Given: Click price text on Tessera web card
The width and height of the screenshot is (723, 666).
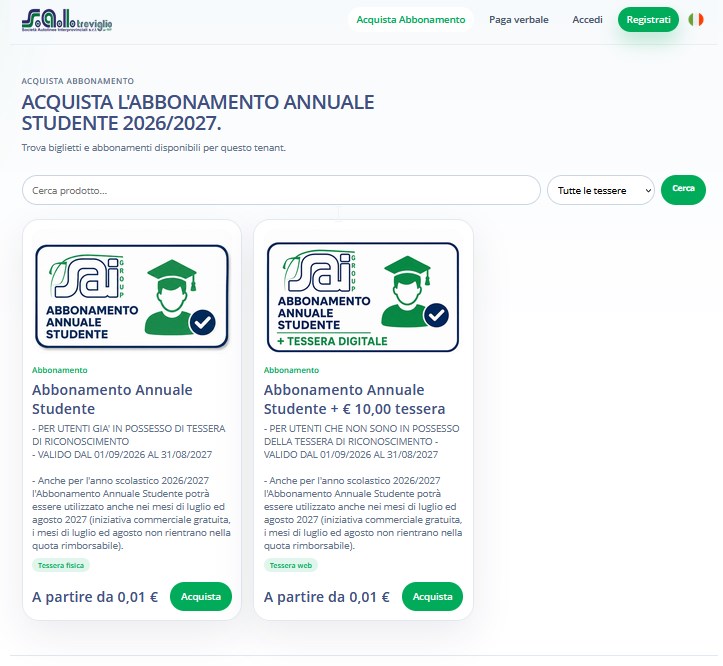Looking at the screenshot, I should click(x=326, y=597).
